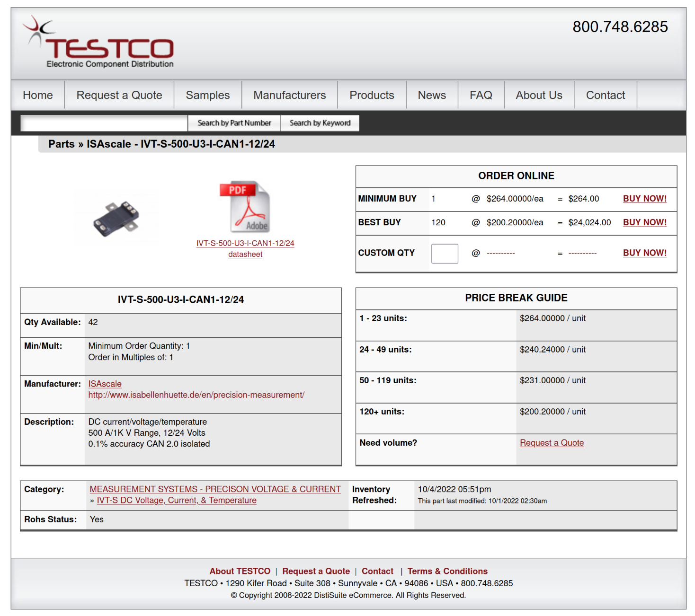Click the search text field

tap(104, 123)
